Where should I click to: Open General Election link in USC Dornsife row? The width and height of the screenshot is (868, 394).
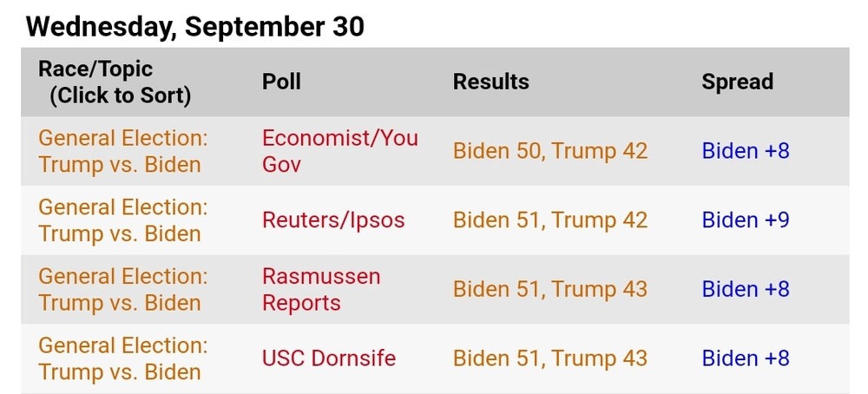[x=123, y=358]
